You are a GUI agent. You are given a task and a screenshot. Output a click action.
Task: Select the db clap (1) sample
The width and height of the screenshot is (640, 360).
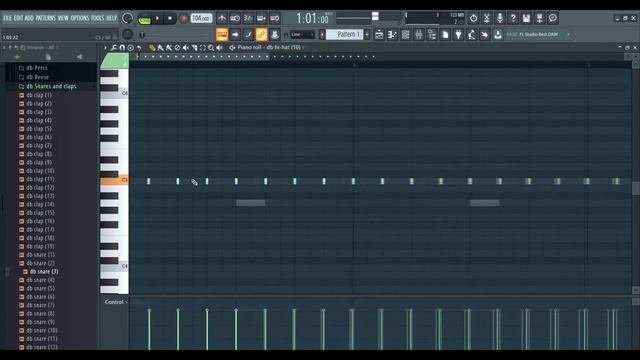36,95
